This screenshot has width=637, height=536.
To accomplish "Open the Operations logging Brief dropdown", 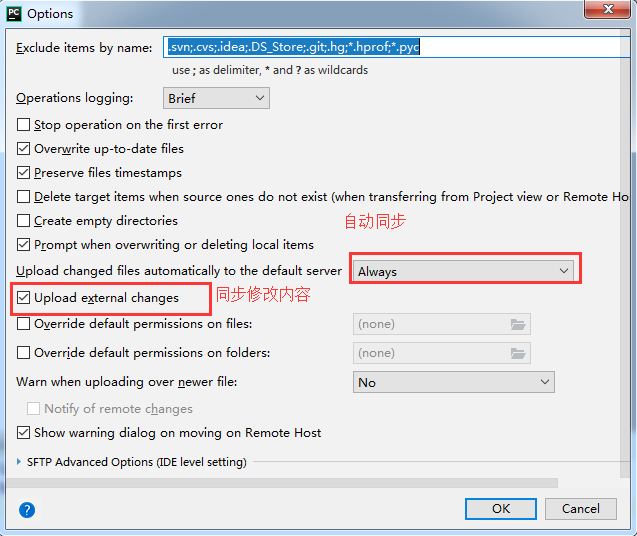I will [216, 98].
